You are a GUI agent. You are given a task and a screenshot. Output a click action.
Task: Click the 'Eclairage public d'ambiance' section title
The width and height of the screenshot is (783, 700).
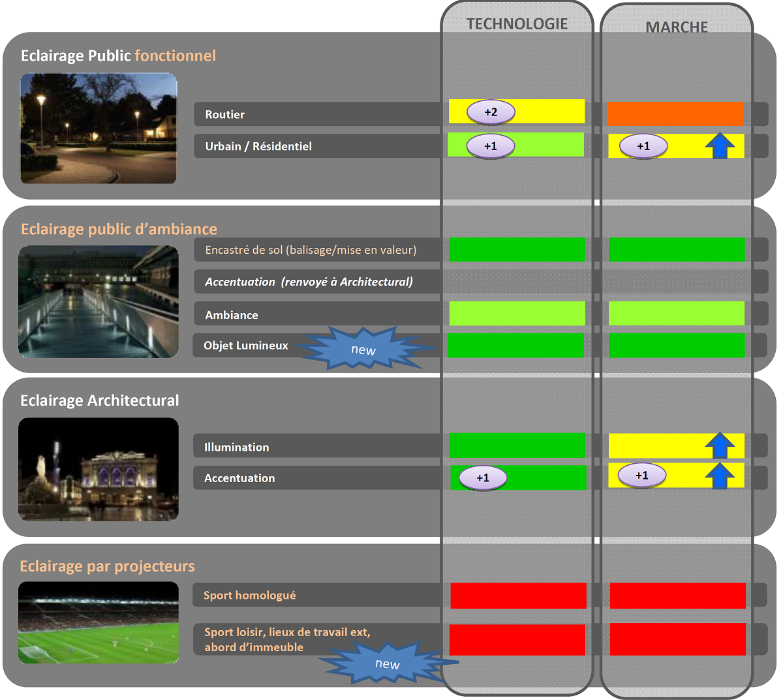pyautogui.click(x=119, y=229)
